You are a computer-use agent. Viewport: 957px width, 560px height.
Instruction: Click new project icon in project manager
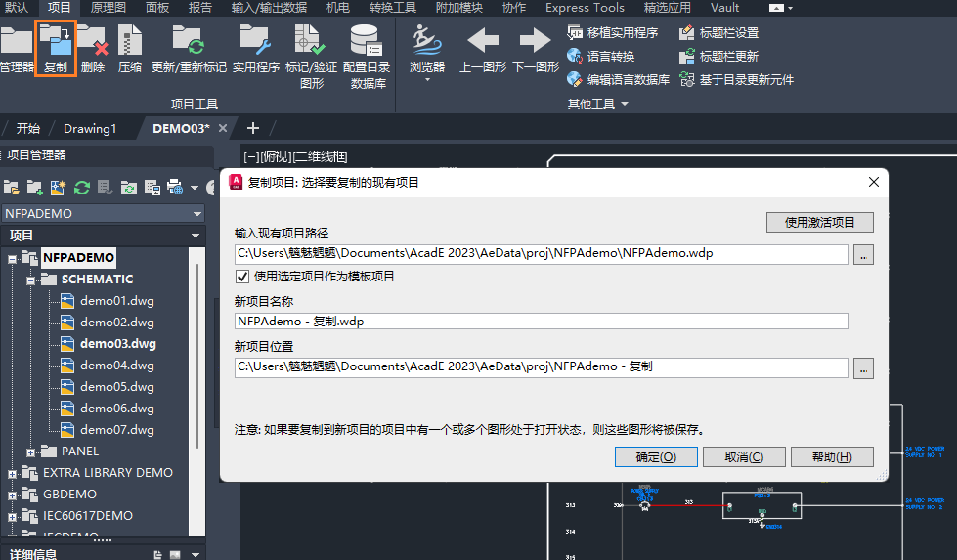tap(35, 188)
